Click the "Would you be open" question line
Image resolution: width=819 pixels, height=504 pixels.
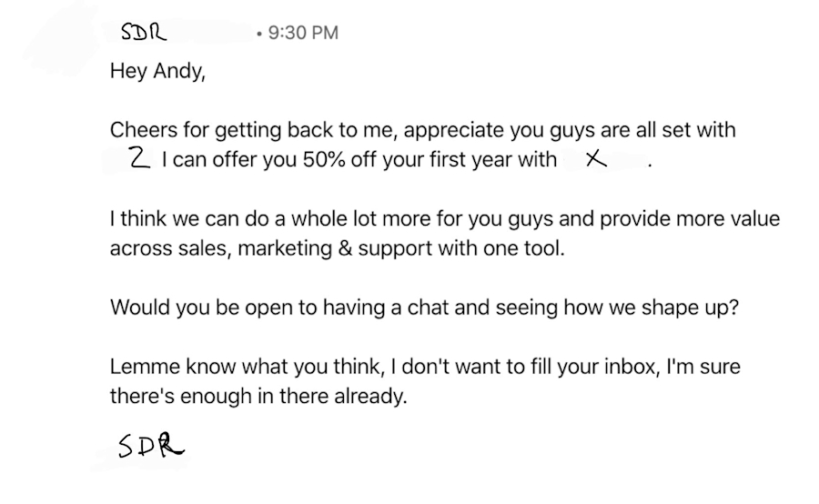424,308
